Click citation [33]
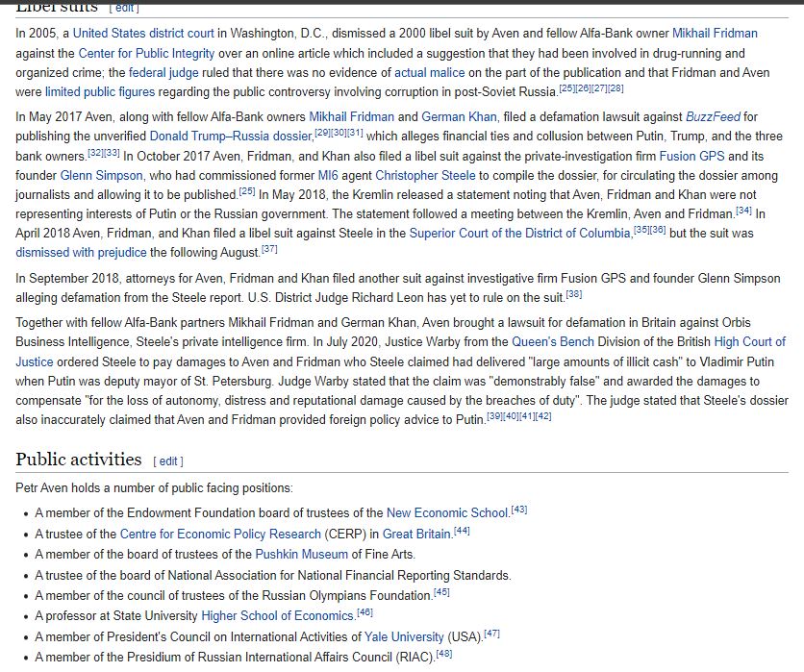Image resolution: width=804 pixels, height=672 pixels. pos(112,152)
